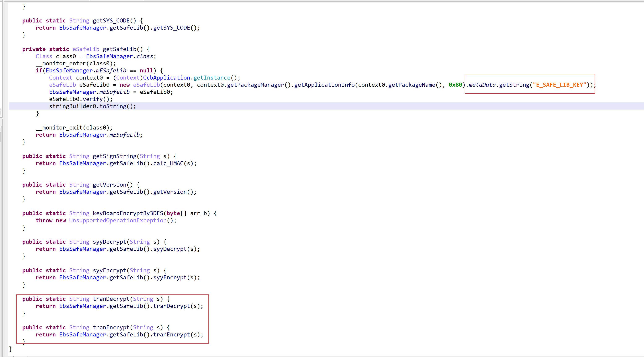644x357 pixels.
Task: Click the getSYS_CODE method declaration name
Action: coord(111,21)
